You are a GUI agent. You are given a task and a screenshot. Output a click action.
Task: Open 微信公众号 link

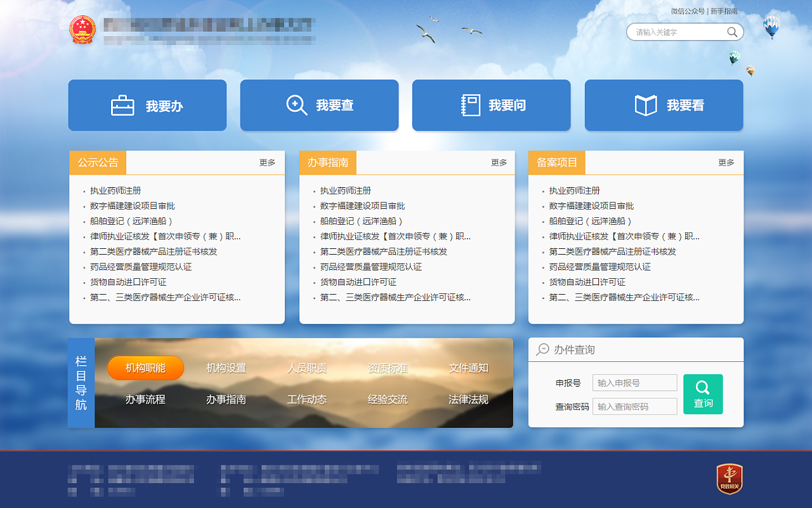point(688,11)
